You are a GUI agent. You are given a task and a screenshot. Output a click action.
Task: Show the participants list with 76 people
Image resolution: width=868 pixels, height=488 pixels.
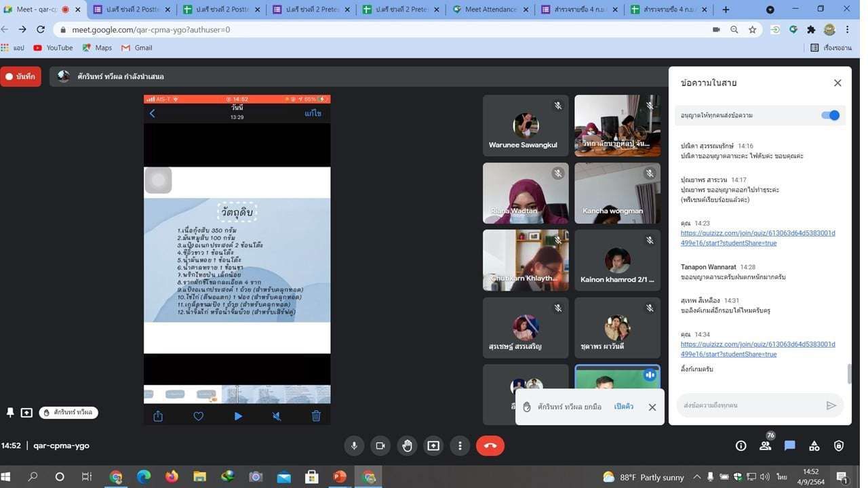pyautogui.click(x=766, y=445)
